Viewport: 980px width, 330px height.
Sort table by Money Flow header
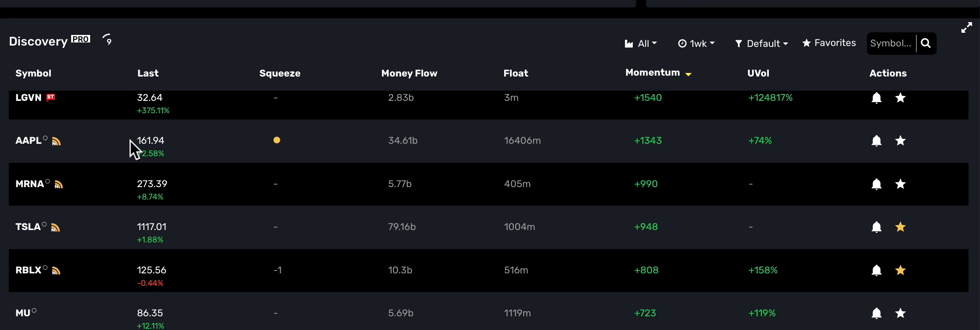click(x=409, y=73)
